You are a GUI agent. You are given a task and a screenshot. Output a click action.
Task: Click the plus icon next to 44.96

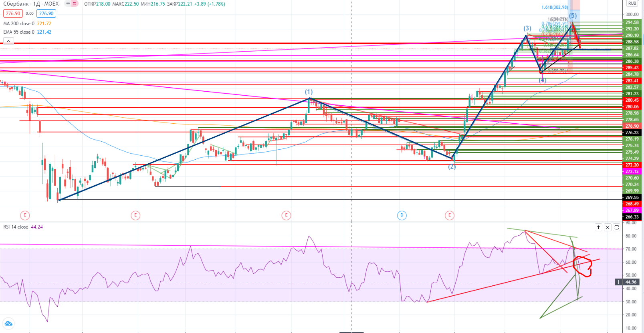point(619,282)
